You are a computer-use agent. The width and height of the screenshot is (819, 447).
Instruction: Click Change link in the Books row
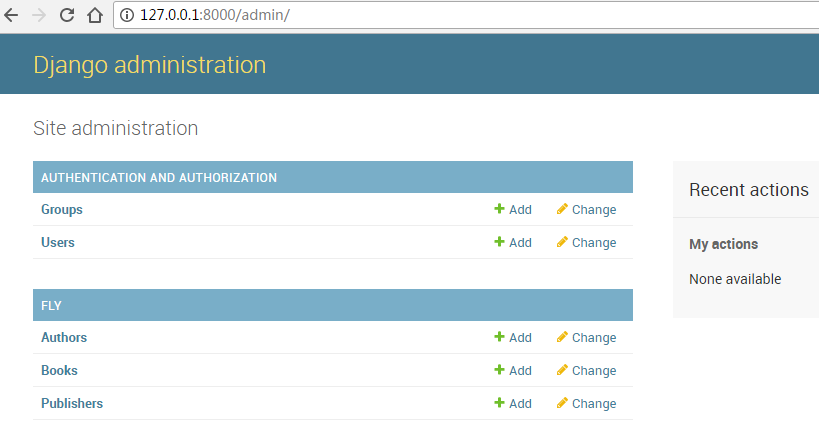coord(594,370)
